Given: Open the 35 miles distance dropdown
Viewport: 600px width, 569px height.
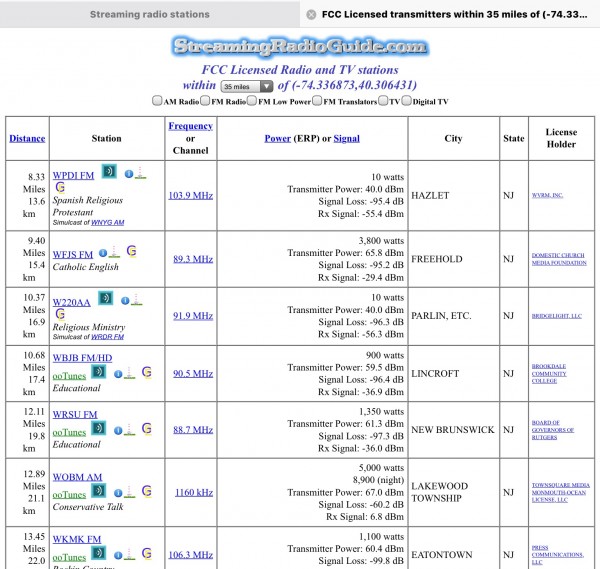Looking at the screenshot, I should (247, 86).
